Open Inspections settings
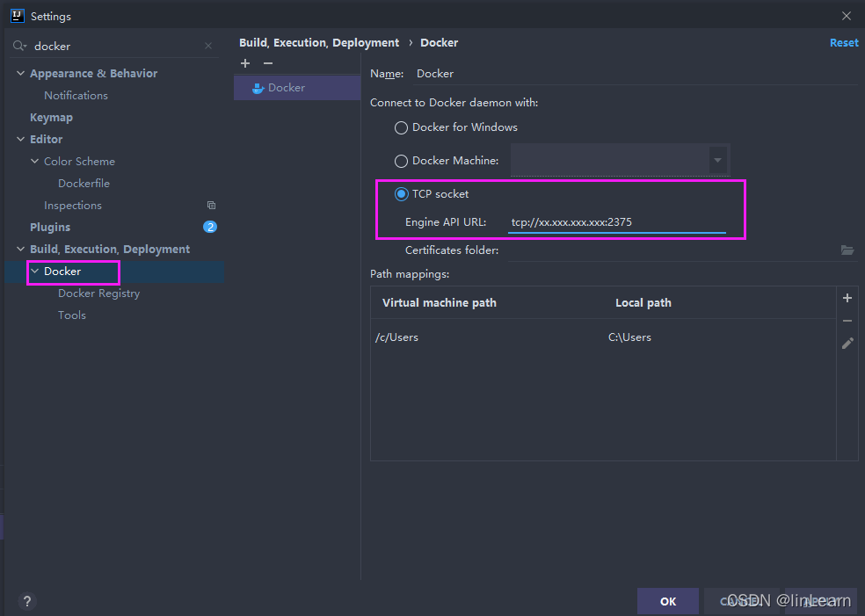 73,205
